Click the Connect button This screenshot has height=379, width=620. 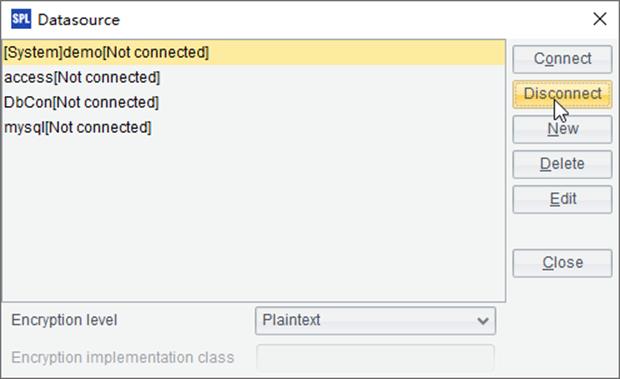coord(562,59)
